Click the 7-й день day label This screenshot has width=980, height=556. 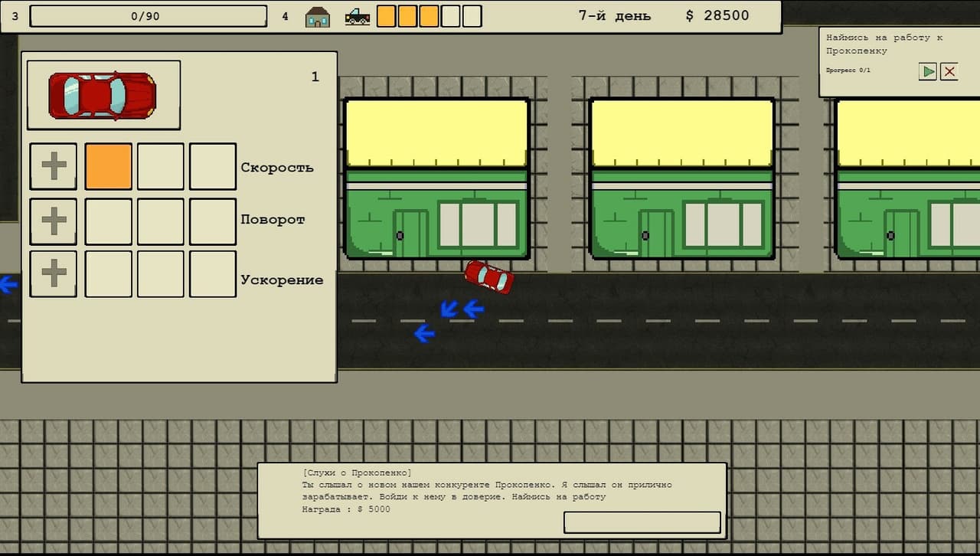click(x=615, y=15)
